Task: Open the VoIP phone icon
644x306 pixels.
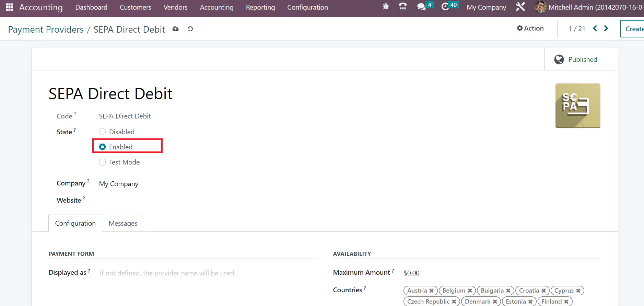Action: click(403, 7)
